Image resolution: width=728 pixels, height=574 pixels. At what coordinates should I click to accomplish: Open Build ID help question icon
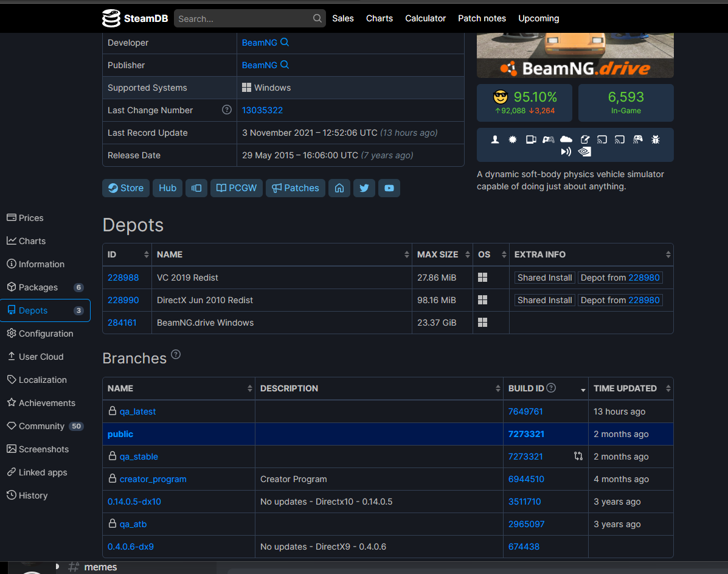click(x=551, y=388)
